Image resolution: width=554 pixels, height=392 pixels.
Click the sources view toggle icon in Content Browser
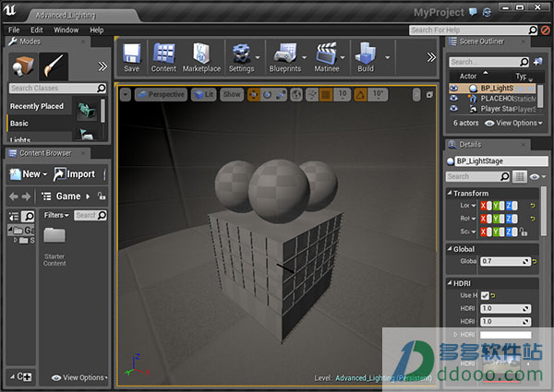[14, 216]
